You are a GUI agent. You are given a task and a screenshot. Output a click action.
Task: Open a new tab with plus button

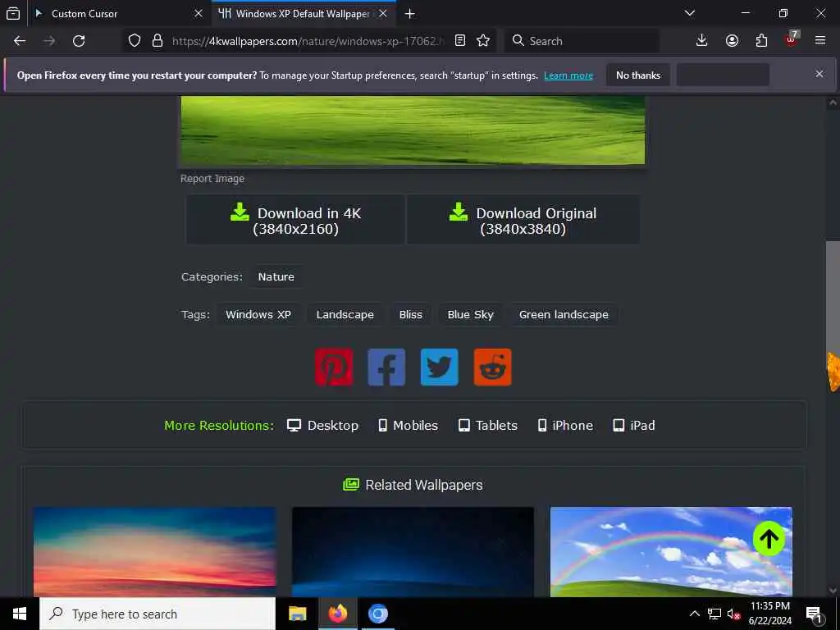[x=410, y=13]
